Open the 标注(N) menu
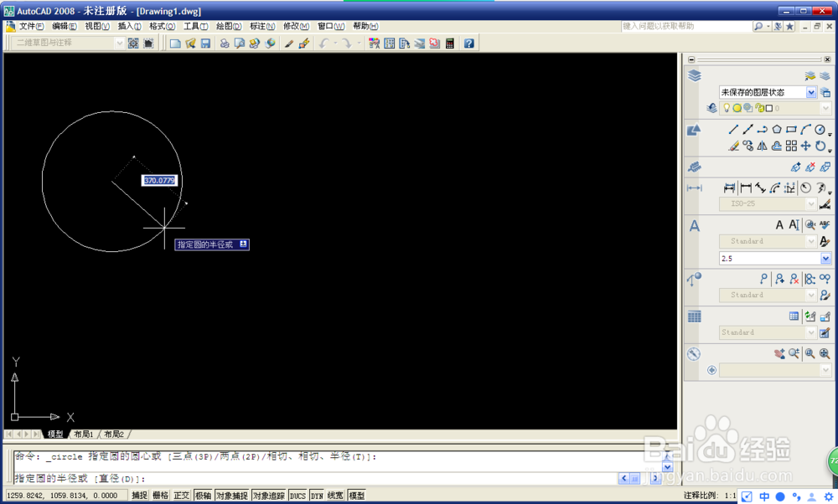 click(262, 26)
